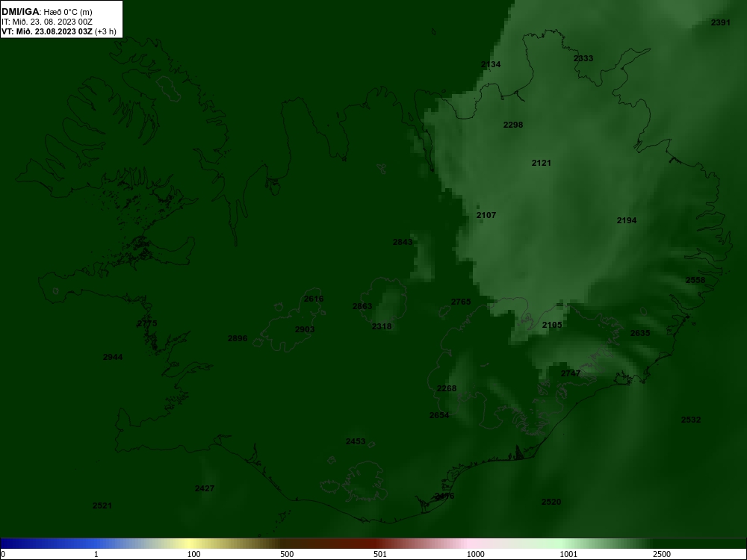Viewport: 747px width, 560px height.
Task: Click the "1" label on the color scale
Action: (96, 554)
